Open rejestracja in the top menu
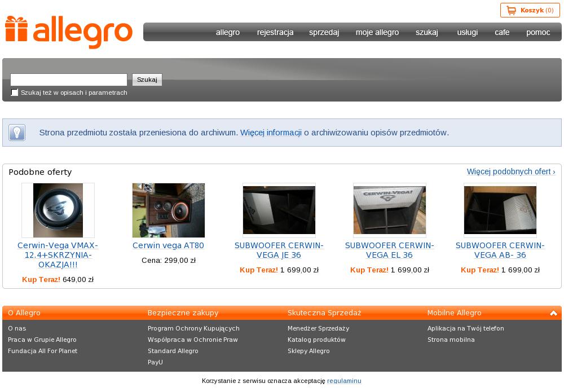This screenshot has height=392, width=564. pyautogui.click(x=275, y=32)
